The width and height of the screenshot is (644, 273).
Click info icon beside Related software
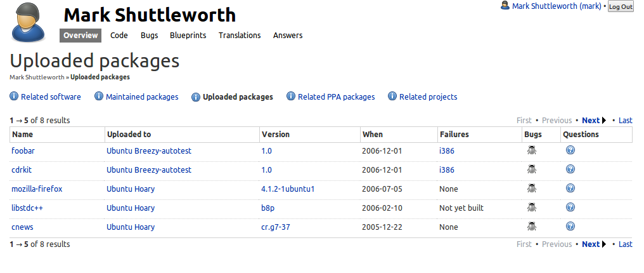tap(14, 97)
